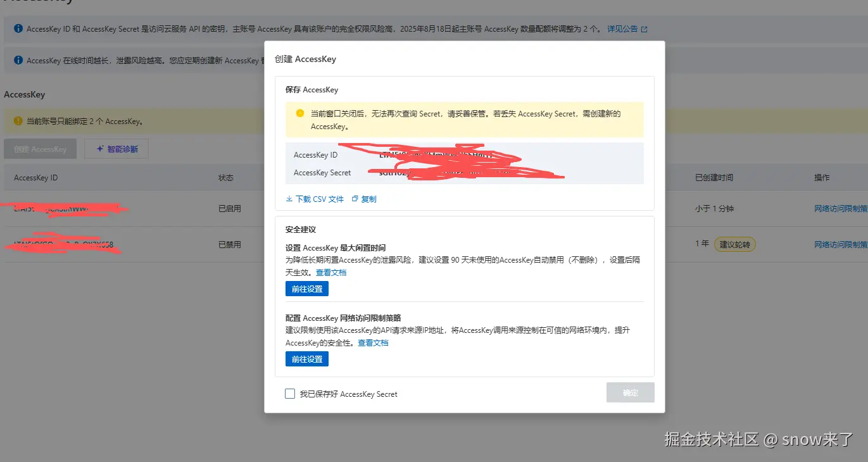Screen dimensions: 868x462
Task: Open 查看文档 in the 最大闲置时间 section
Action: (331, 273)
